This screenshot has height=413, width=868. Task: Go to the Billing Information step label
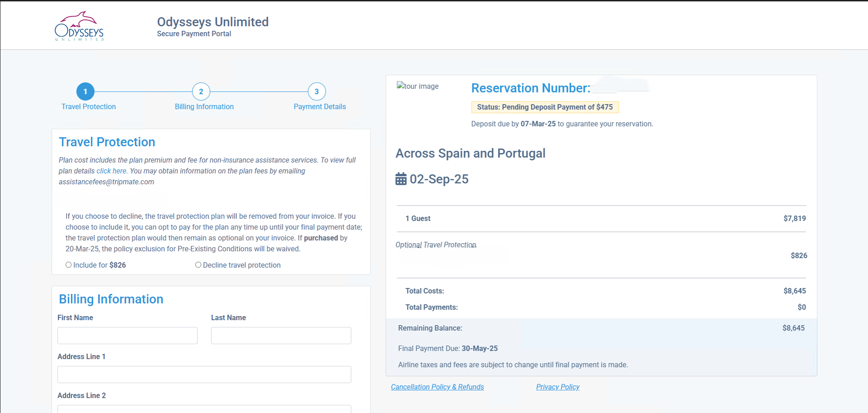[204, 107]
